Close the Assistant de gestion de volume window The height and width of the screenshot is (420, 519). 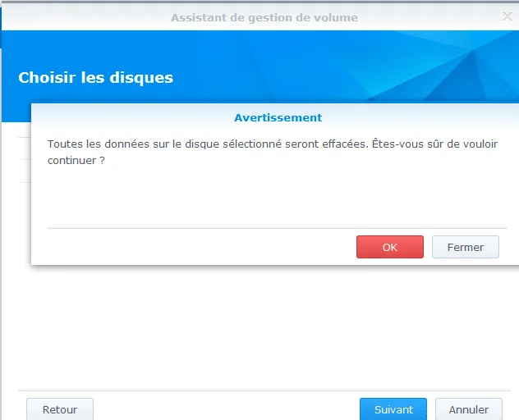pos(507,16)
